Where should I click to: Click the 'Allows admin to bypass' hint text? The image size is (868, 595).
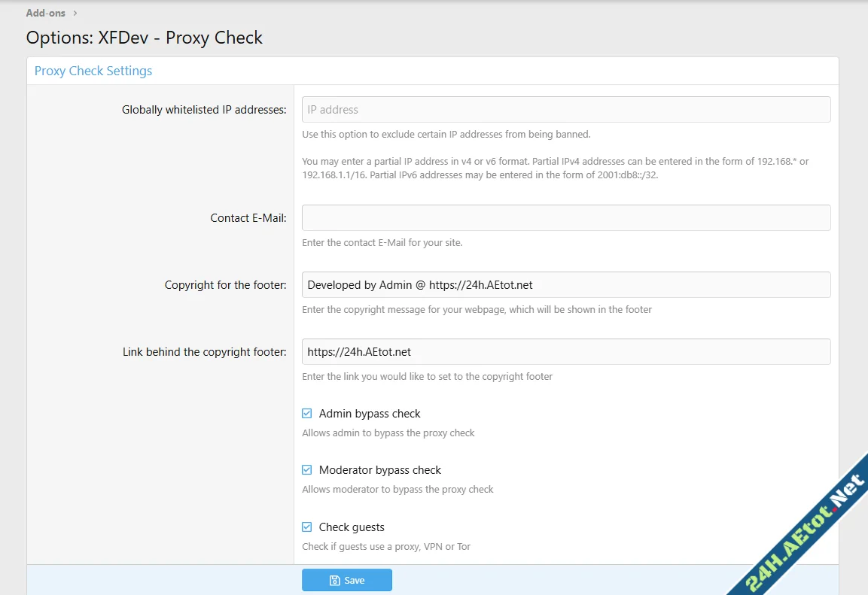coord(388,433)
